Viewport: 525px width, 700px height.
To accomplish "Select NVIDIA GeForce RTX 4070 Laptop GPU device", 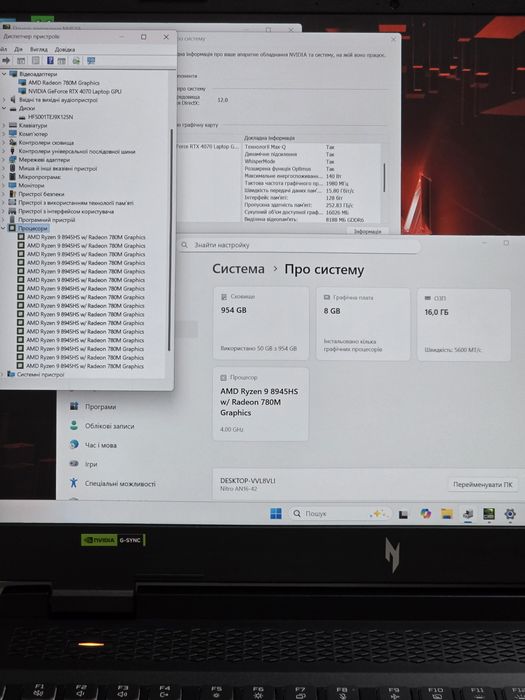I will coord(75,91).
